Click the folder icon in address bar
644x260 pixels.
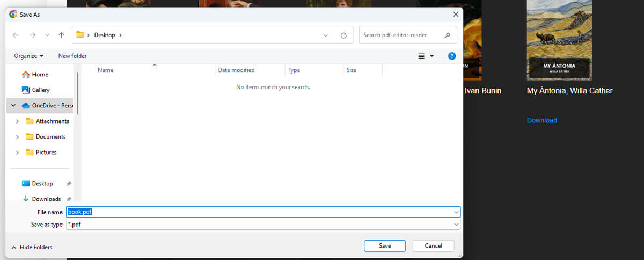[x=80, y=35]
